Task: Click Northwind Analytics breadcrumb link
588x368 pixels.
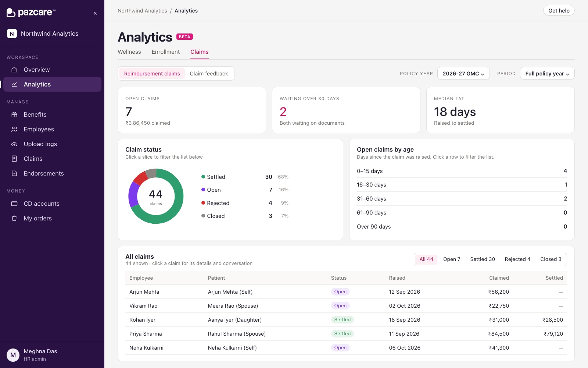Action: click(142, 11)
